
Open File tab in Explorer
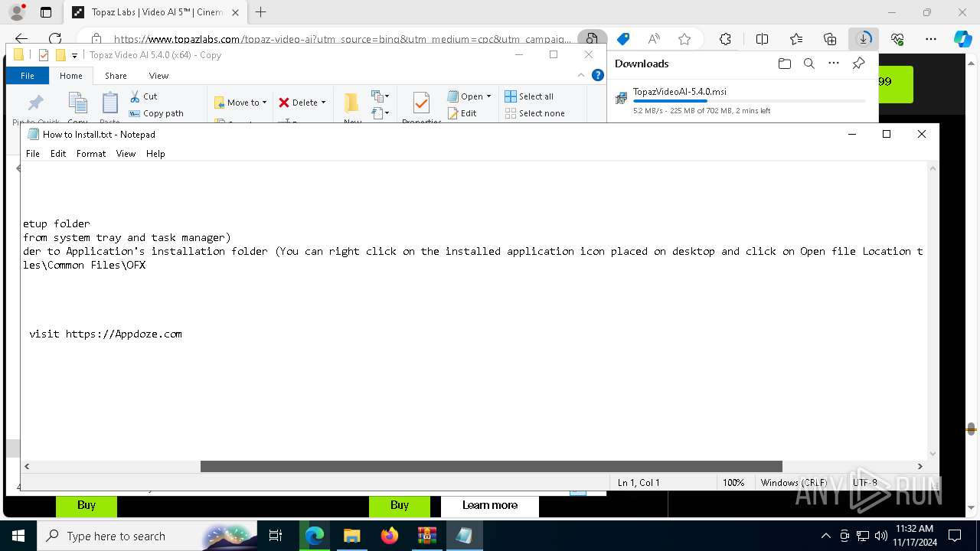27,76
